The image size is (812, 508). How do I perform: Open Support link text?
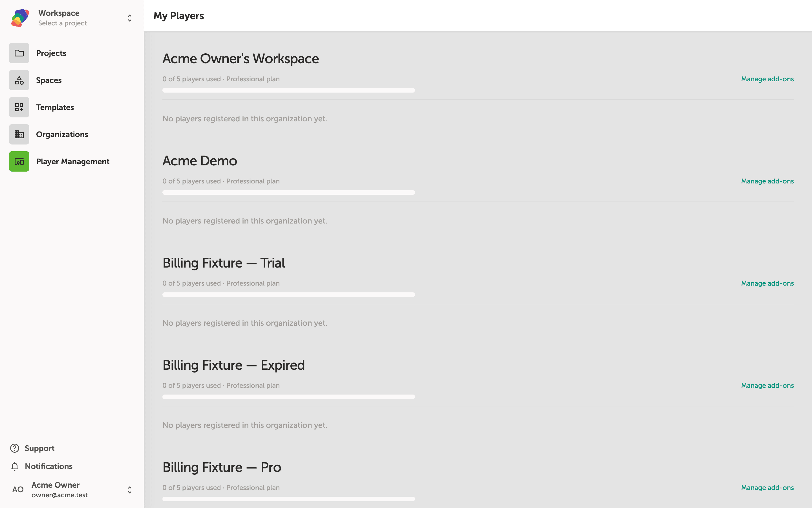(39, 448)
